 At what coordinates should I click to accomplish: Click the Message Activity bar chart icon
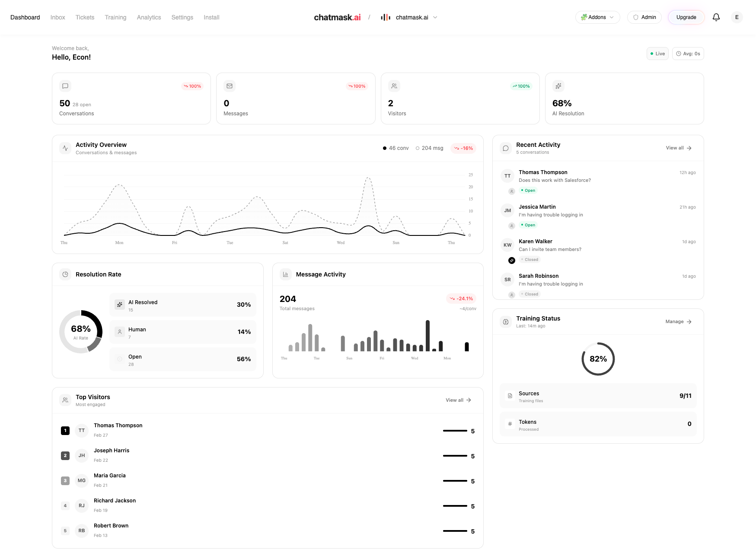pyautogui.click(x=286, y=274)
